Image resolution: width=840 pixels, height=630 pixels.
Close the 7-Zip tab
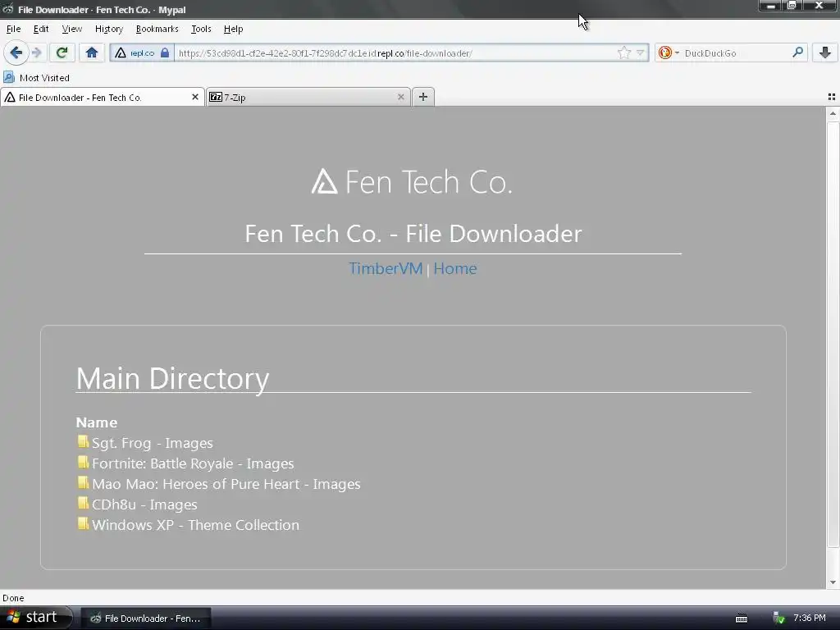(x=400, y=97)
